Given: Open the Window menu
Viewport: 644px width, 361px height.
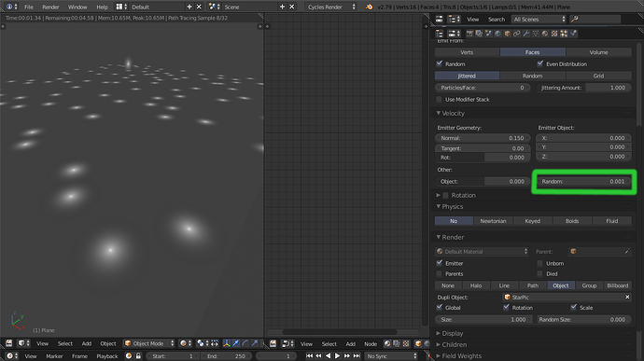Looking at the screenshot, I should 77,7.
